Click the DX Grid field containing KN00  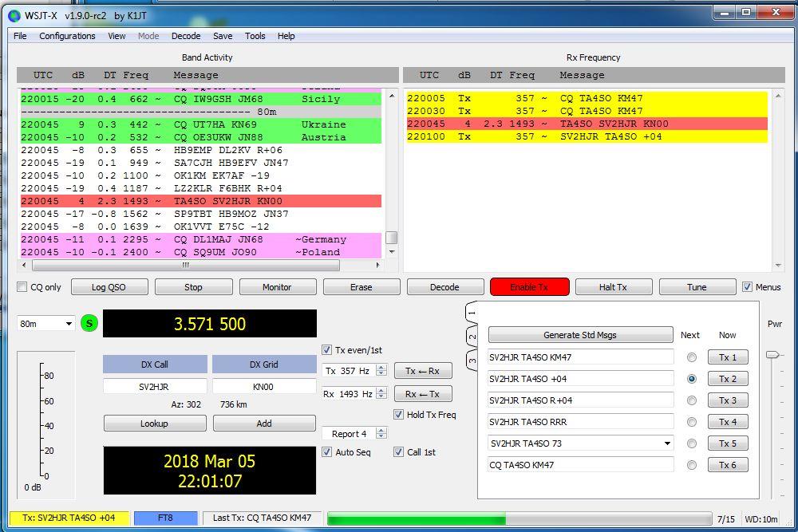pyautogui.click(x=264, y=386)
